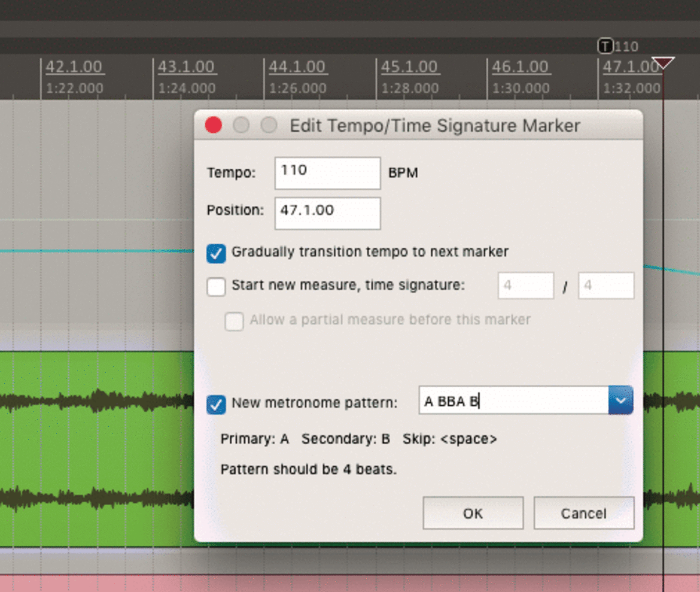Click the Tempo input field showing 110

tap(328, 173)
